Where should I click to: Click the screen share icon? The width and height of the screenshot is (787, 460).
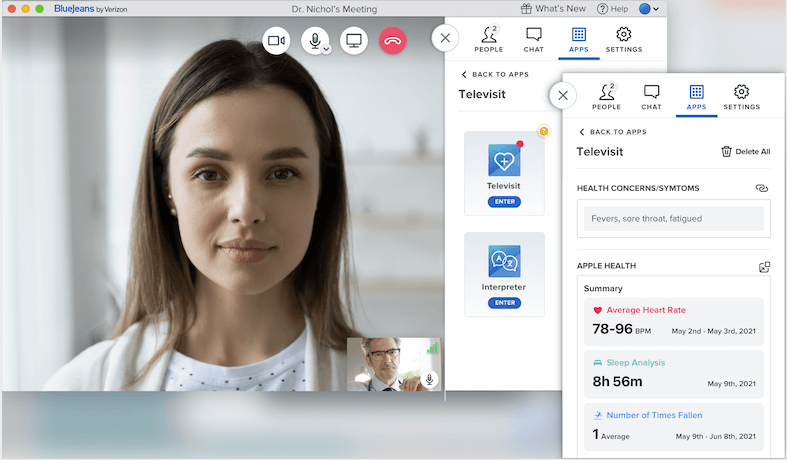click(x=353, y=41)
